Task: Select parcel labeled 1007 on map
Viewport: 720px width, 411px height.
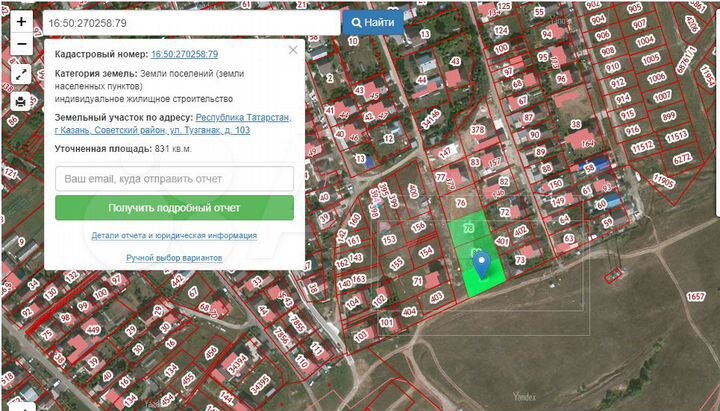Action: click(662, 97)
